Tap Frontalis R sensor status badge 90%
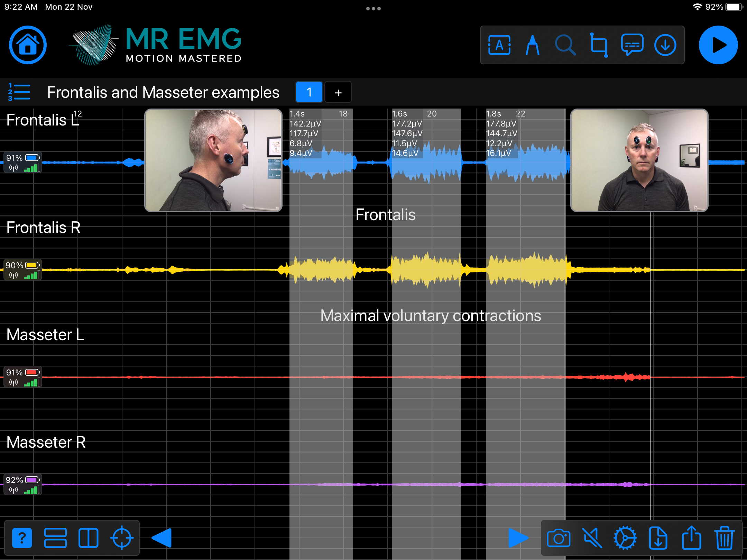Image resolution: width=747 pixels, height=560 pixels. [23, 270]
